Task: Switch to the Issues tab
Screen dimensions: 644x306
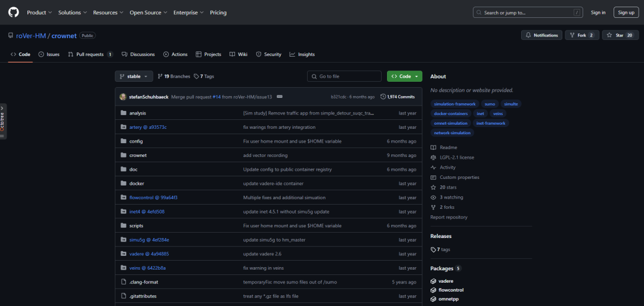Action: [x=49, y=54]
